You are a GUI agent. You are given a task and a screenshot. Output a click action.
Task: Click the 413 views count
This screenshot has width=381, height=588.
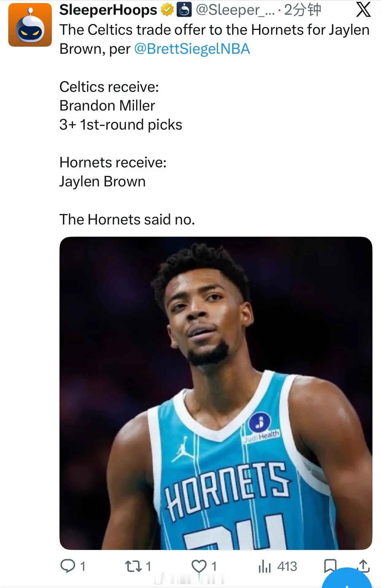287,566
